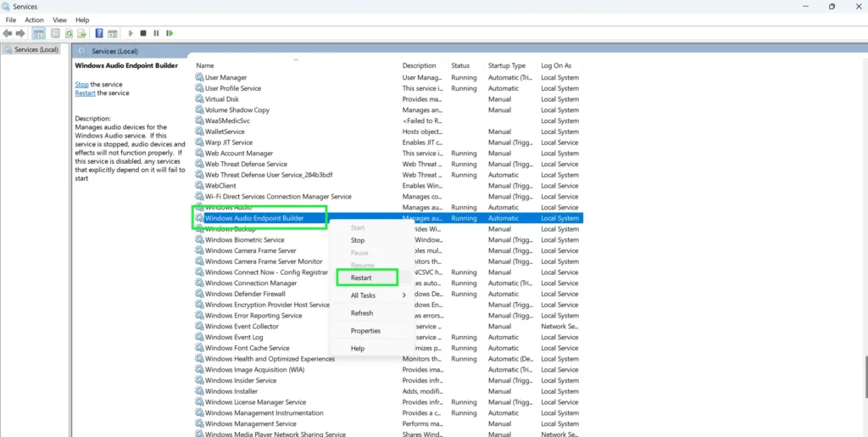Choose Restart from the context menu
The width and height of the screenshot is (868, 437).
(x=367, y=277)
